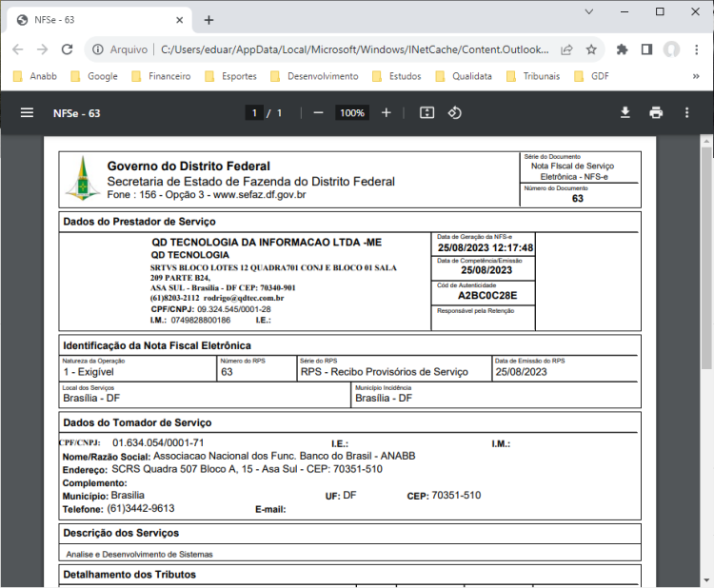The image size is (714, 588).
Task: Click the 100% zoom level field
Action: [x=352, y=113]
